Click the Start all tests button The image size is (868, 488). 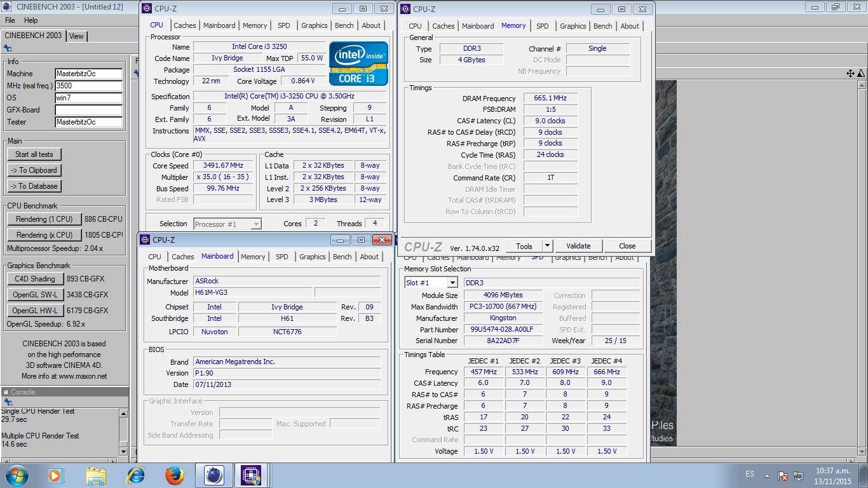tap(34, 154)
